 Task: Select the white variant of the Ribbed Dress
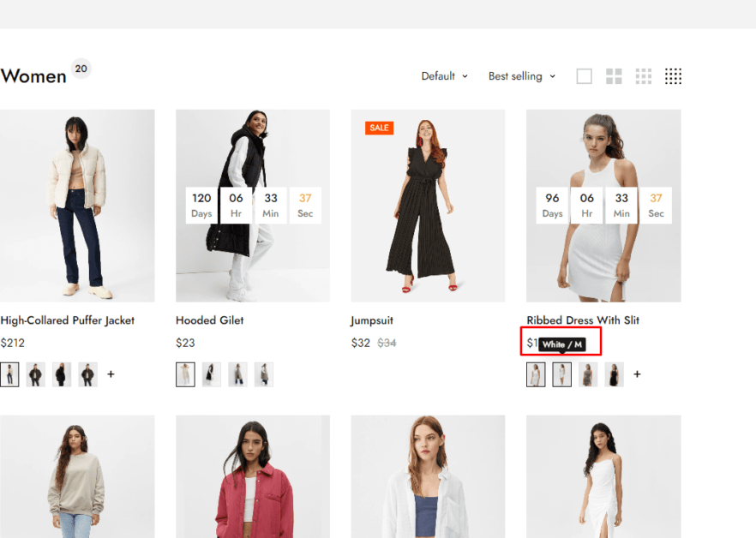coord(535,374)
